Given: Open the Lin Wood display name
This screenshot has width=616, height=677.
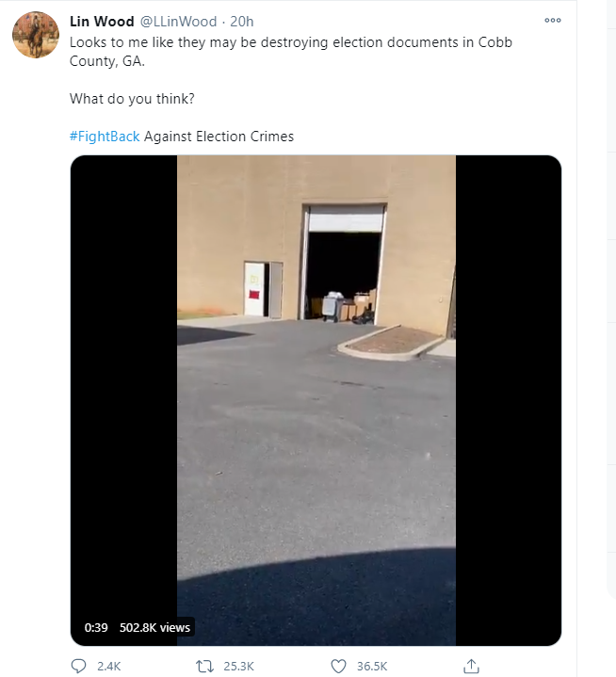Looking at the screenshot, I should point(102,22).
